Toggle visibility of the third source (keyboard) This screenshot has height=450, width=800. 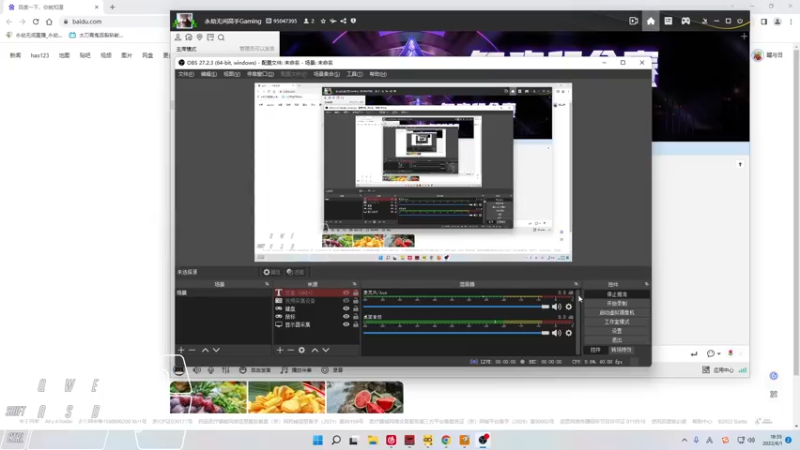[x=346, y=309]
